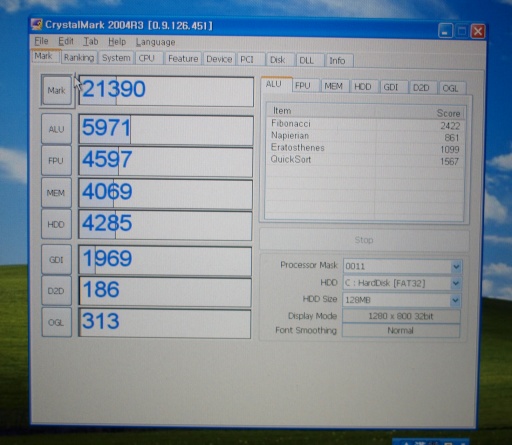512x445 pixels.
Task: Open the Edit menu
Action: point(66,41)
